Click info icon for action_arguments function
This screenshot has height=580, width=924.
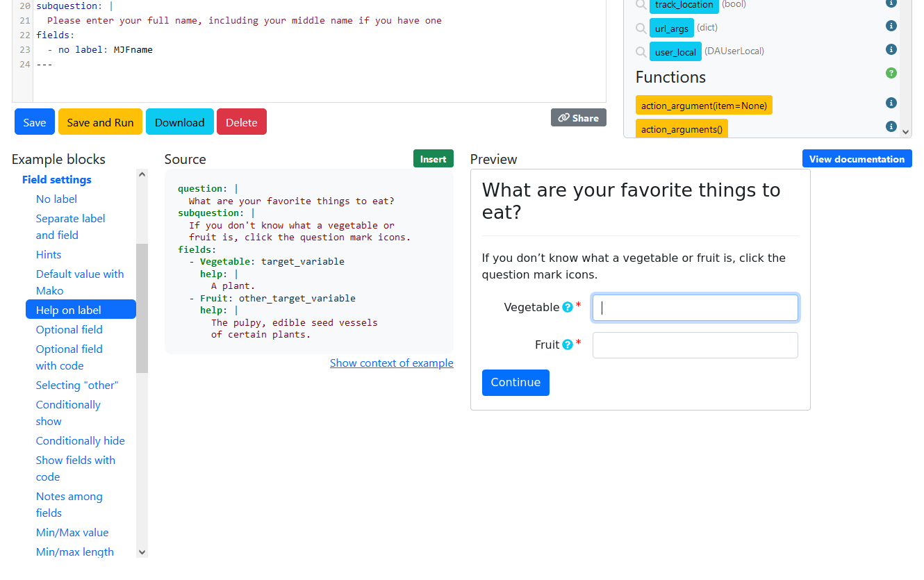891,126
